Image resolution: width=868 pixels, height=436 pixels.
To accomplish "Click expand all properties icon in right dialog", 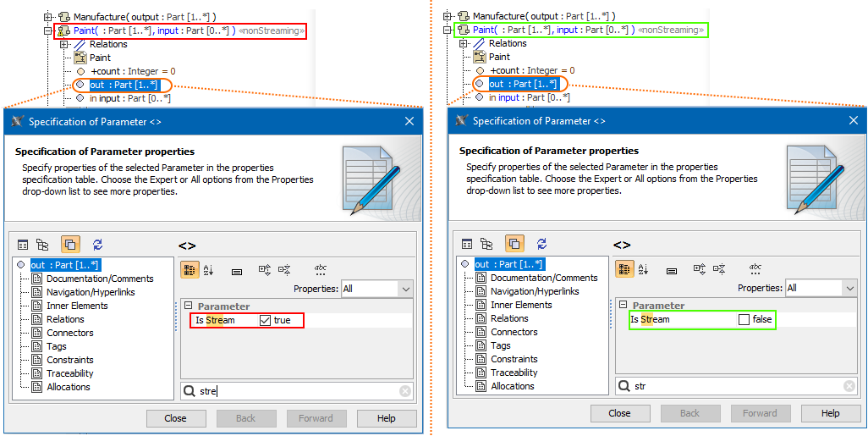I will (700, 270).
